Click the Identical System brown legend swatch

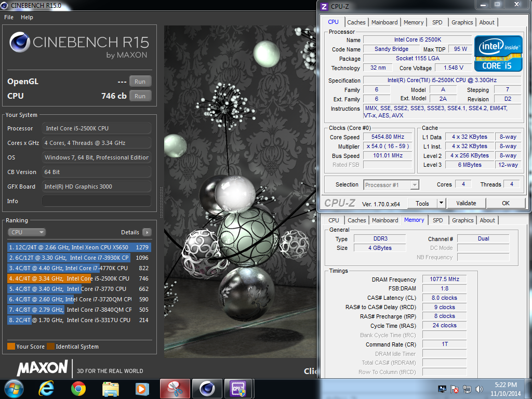(50, 347)
